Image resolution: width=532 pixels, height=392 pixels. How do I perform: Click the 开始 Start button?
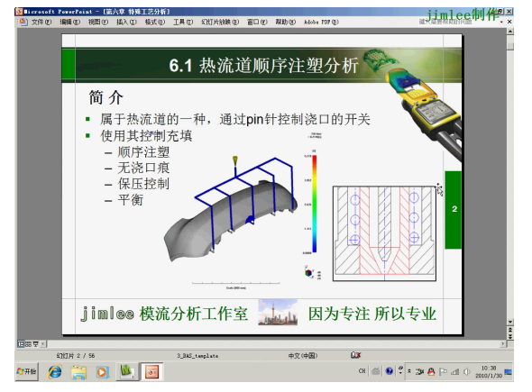click(x=26, y=371)
